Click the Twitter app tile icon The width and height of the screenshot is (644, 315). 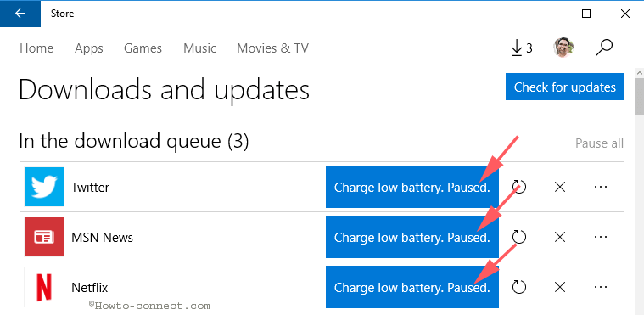44,187
